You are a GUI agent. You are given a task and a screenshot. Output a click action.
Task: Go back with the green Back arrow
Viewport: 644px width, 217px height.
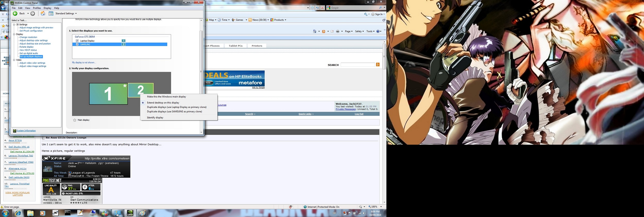click(15, 13)
